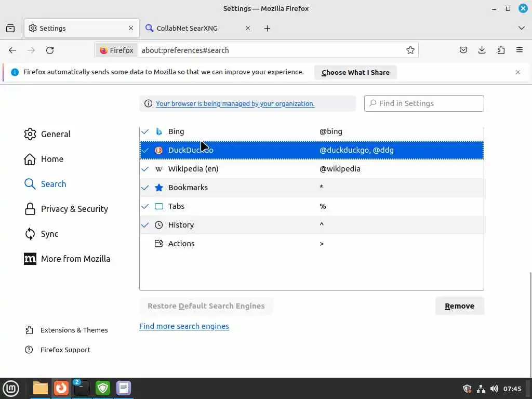This screenshot has width=532, height=399.
Task: Click the History clock icon
Action: click(159, 225)
